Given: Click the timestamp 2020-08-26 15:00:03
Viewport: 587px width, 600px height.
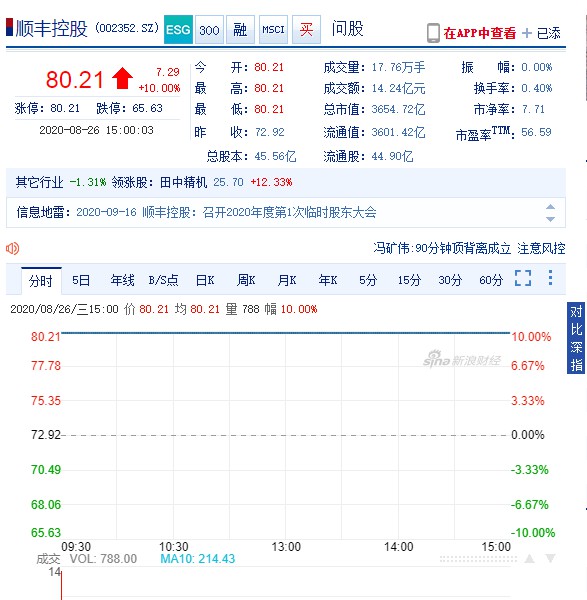Looking at the screenshot, I should 96,130.
